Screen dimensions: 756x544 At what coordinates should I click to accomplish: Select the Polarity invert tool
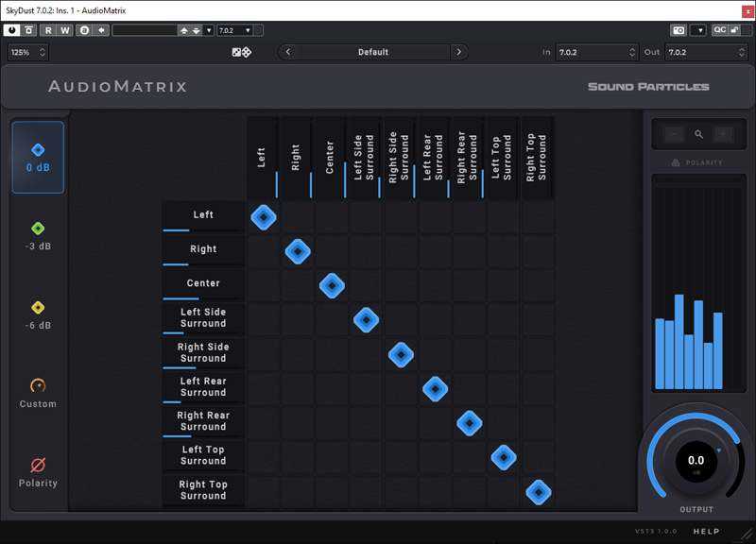coord(38,472)
